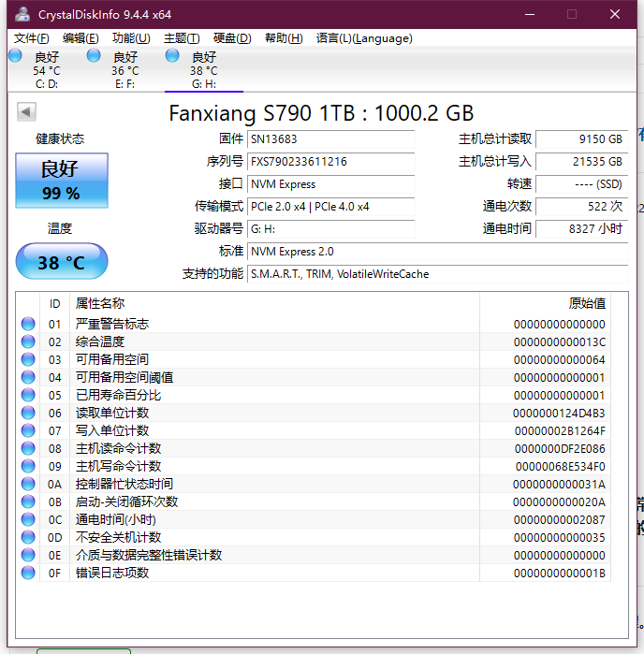The height and width of the screenshot is (654, 644).
Task: Click the rotation rate value ---- (SSD)
Action: 582,184
